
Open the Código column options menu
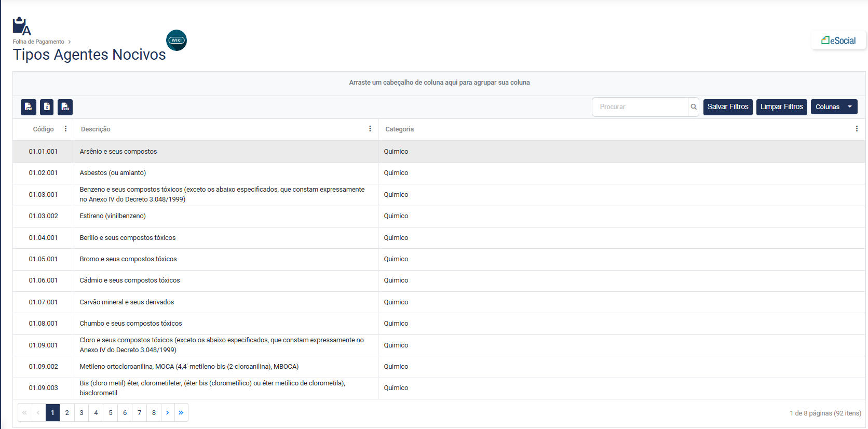point(65,129)
